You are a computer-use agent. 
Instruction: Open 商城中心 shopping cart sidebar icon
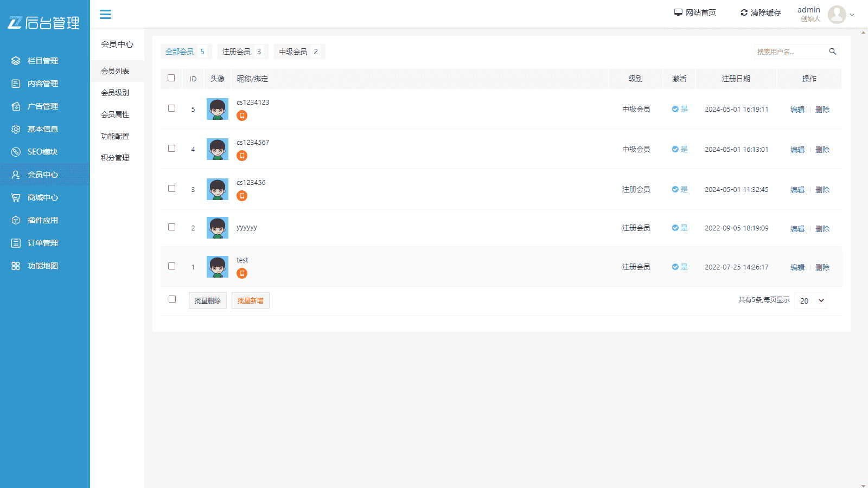tap(16, 197)
